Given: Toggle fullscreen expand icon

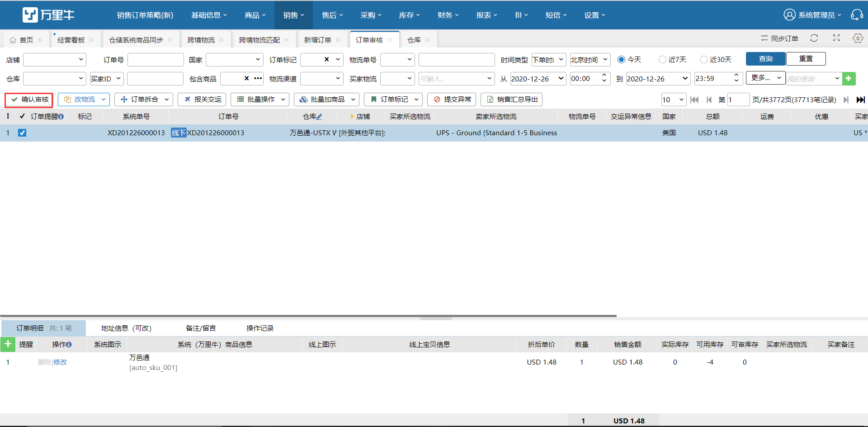Looking at the screenshot, I should (x=836, y=38).
